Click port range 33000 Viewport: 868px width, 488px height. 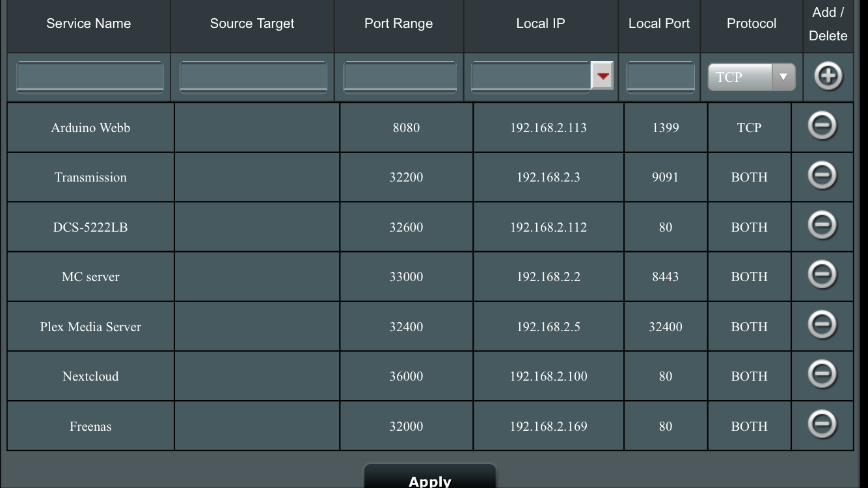[406, 277]
